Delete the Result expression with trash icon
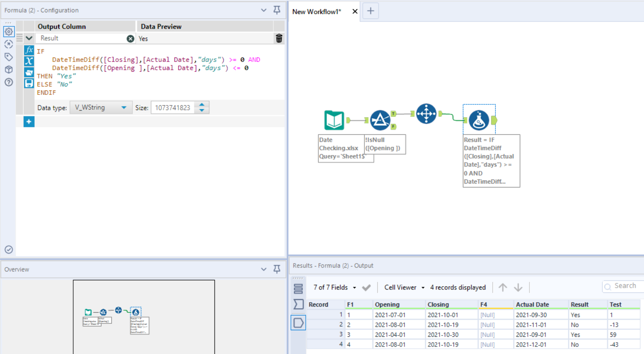644x354 pixels. click(279, 38)
